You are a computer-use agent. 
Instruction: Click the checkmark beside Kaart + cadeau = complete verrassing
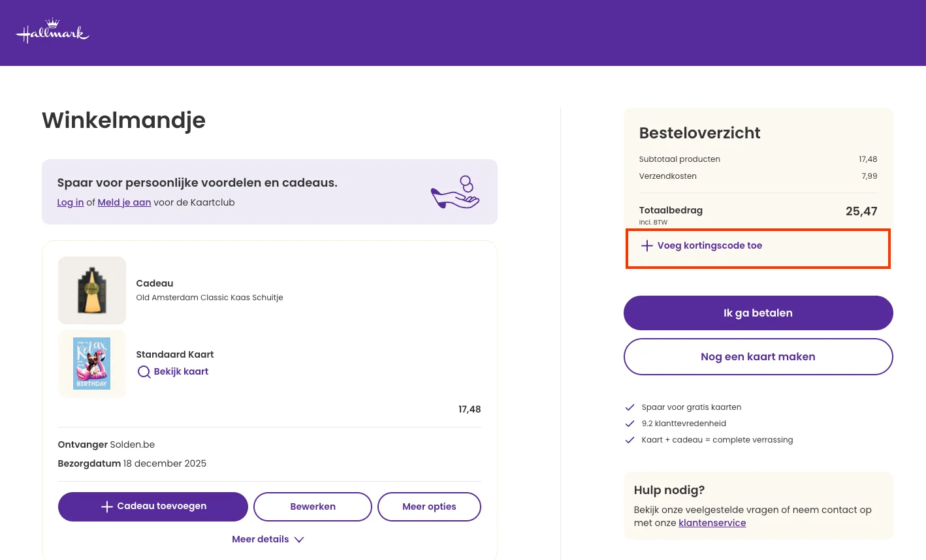point(630,439)
